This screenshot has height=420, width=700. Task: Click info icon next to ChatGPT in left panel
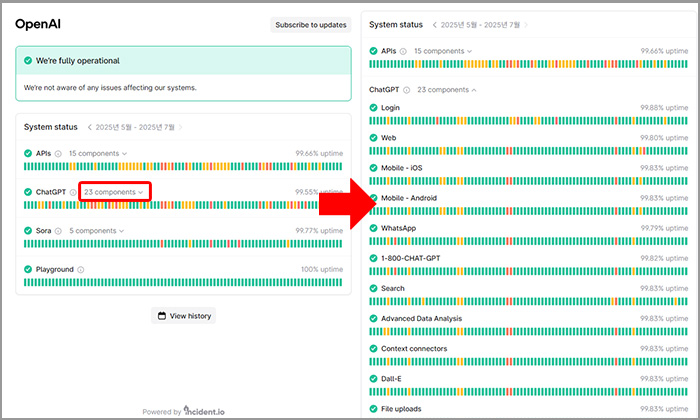pyautogui.click(x=73, y=192)
